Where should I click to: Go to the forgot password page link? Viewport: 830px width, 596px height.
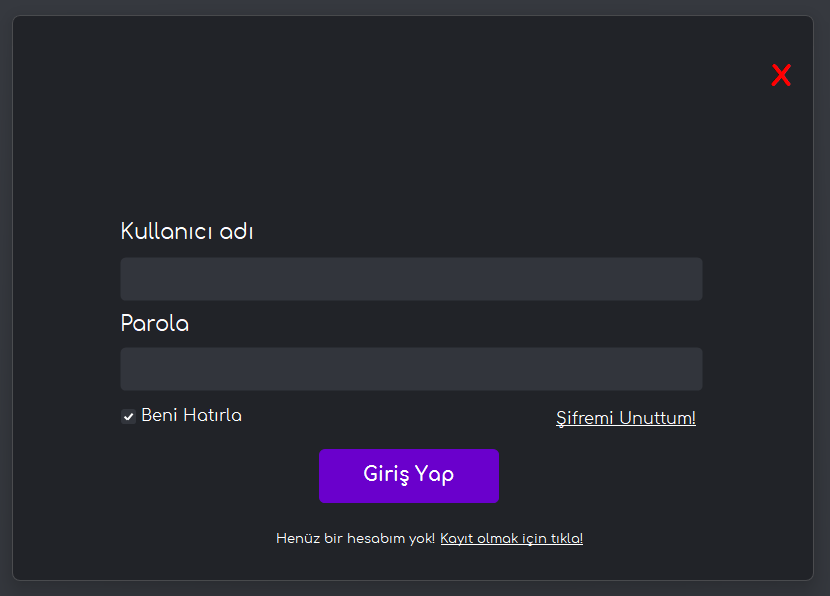625,418
